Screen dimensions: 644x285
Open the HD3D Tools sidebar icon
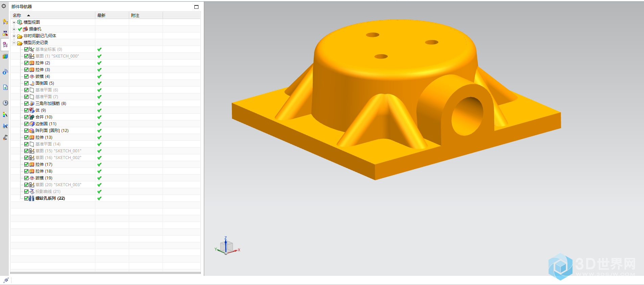5,72
